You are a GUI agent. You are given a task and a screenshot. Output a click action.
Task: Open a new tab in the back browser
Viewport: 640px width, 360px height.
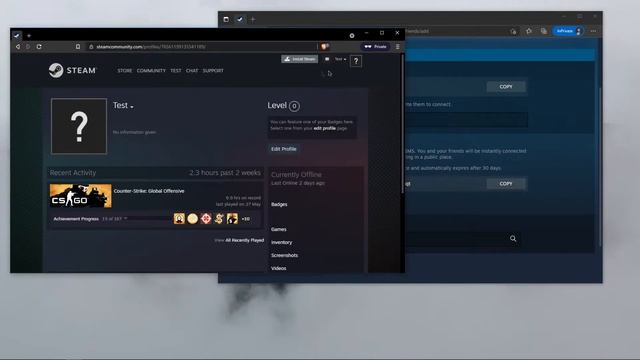tap(253, 19)
